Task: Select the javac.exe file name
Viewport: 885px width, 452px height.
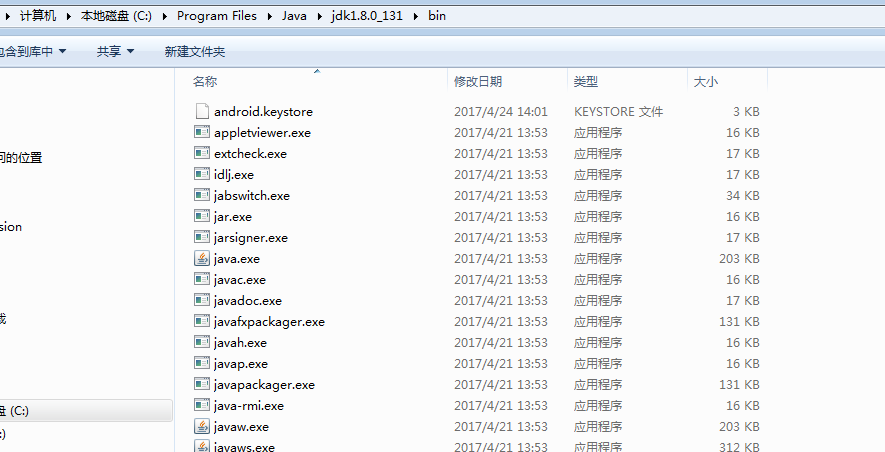Action: [240, 280]
